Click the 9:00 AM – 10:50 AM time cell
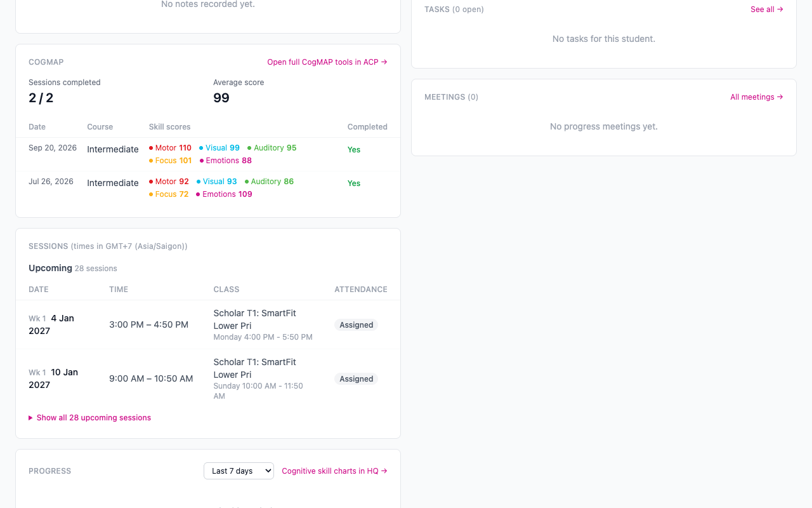 pyautogui.click(x=151, y=378)
